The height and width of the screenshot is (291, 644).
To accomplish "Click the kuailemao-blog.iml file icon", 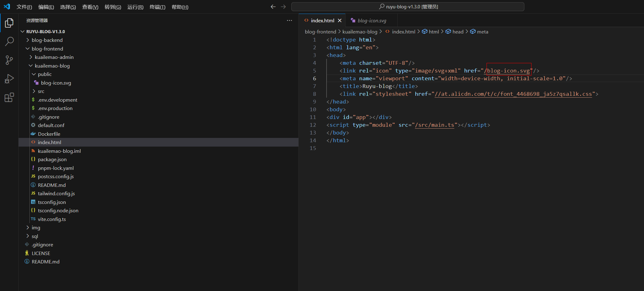I will tap(33, 151).
